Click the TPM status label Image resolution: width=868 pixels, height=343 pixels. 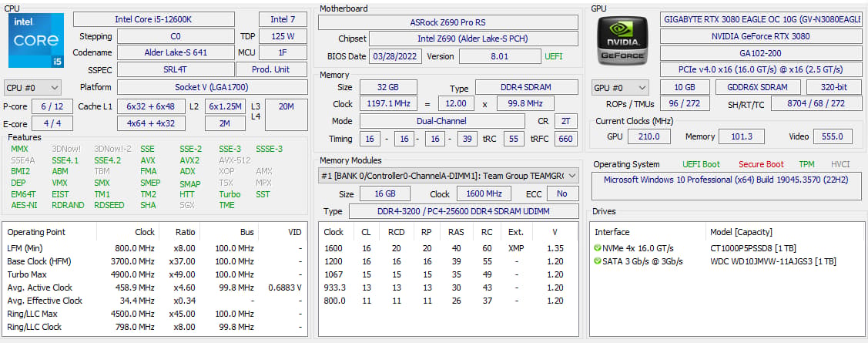pyautogui.click(x=806, y=164)
